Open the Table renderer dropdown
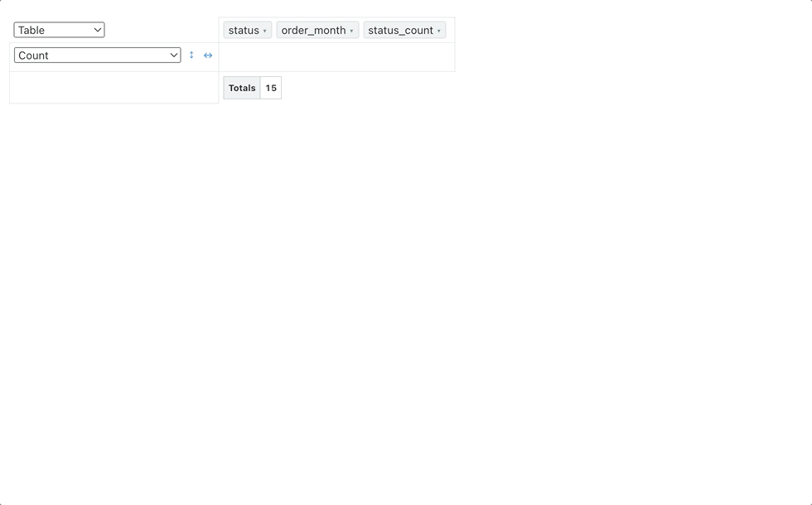This screenshot has width=812, height=505. [59, 30]
